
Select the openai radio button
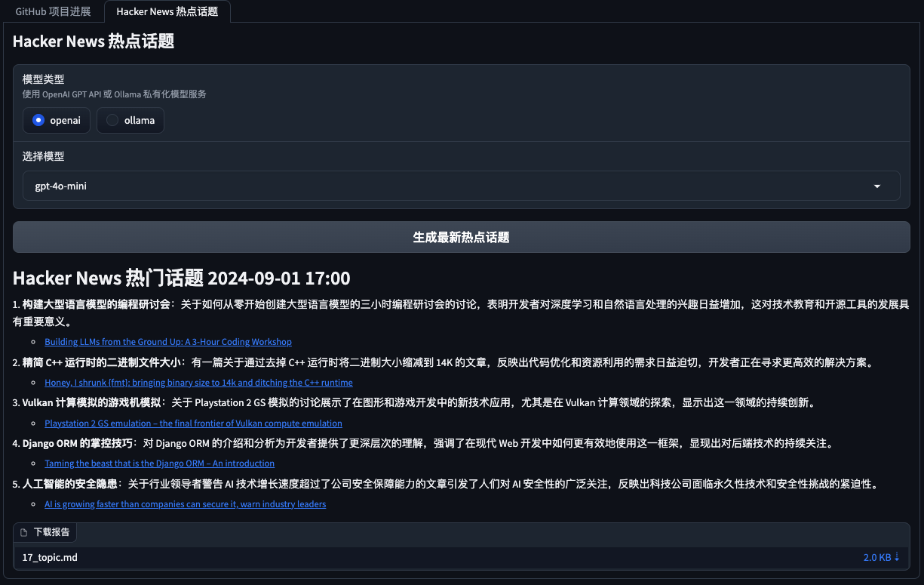(x=38, y=119)
